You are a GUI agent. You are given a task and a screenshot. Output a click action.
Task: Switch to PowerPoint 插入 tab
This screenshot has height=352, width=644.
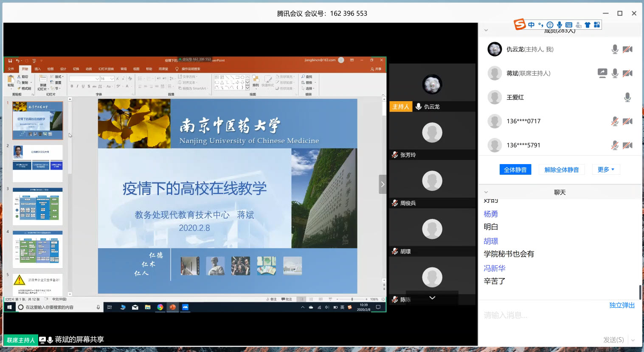[37, 69]
